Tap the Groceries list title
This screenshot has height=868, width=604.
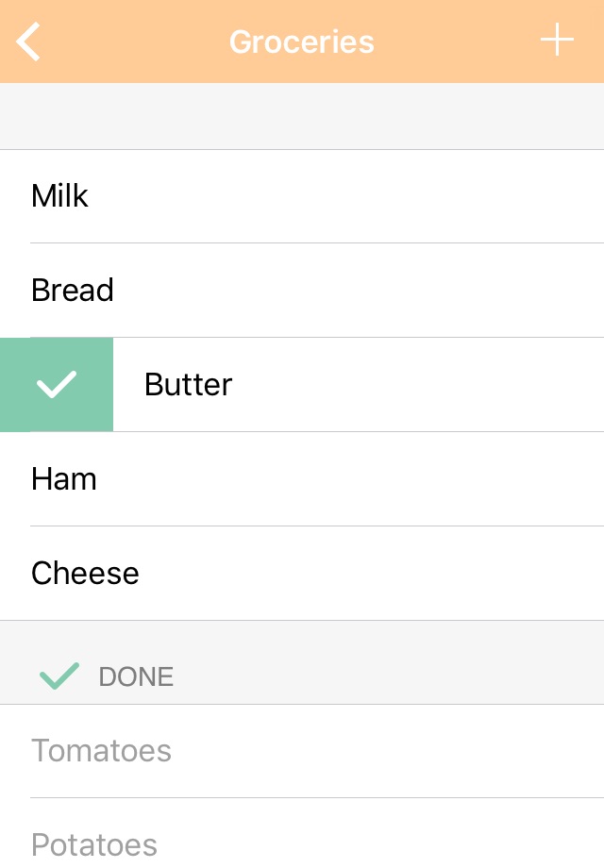click(x=302, y=42)
